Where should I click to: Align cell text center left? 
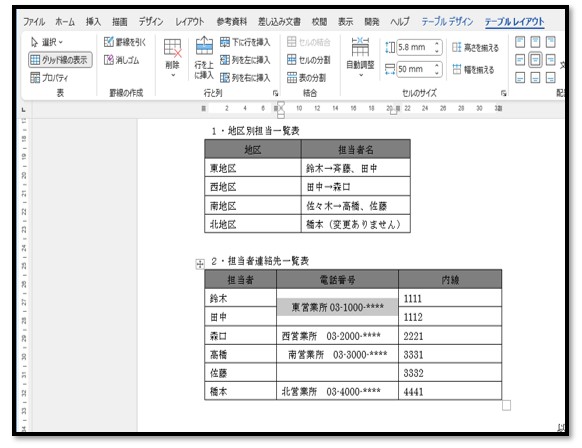click(x=520, y=60)
